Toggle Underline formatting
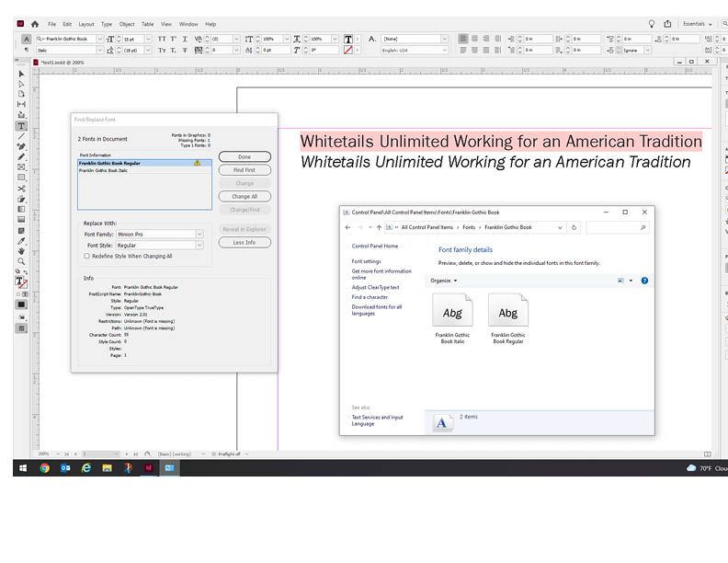This screenshot has width=728, height=563. [185, 39]
